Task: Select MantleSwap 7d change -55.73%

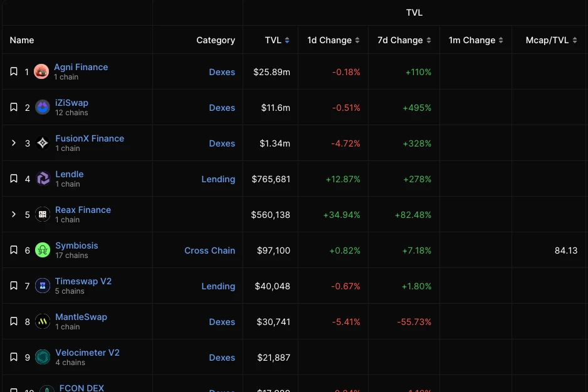Action: (x=414, y=321)
